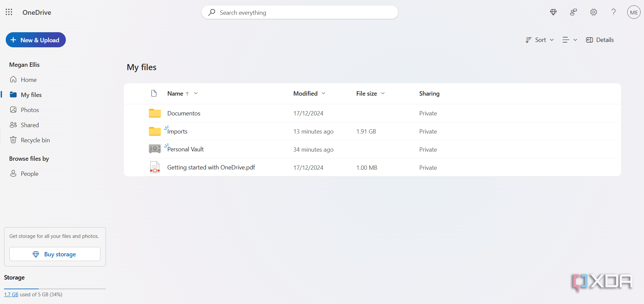Expand the view layout options dropdown
Viewport: 644px width, 304px height.
(x=570, y=40)
